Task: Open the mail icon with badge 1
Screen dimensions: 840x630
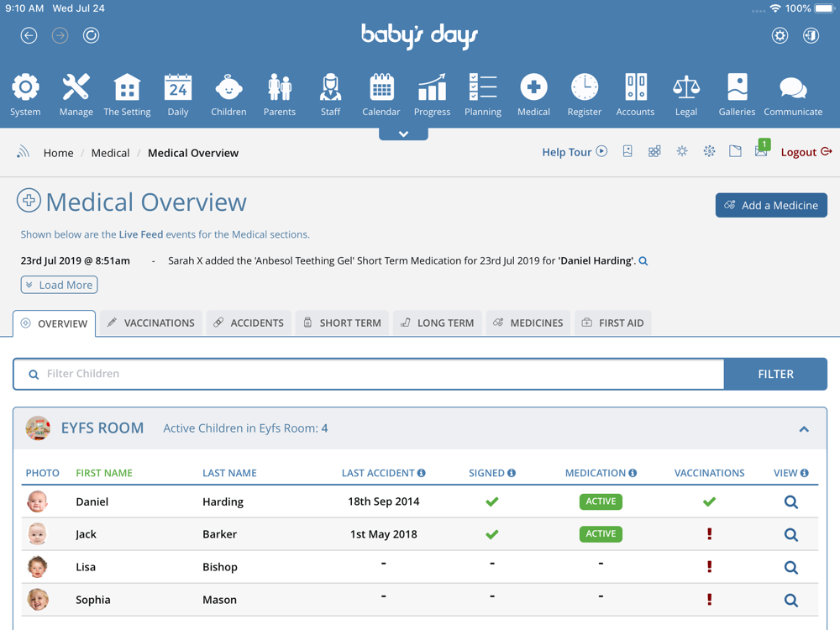Action: [761, 150]
